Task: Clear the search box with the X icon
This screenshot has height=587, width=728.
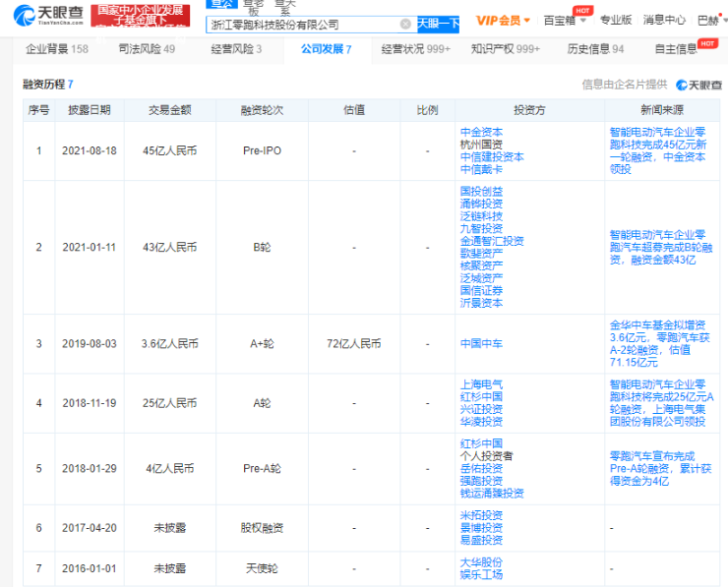Action: [x=405, y=25]
